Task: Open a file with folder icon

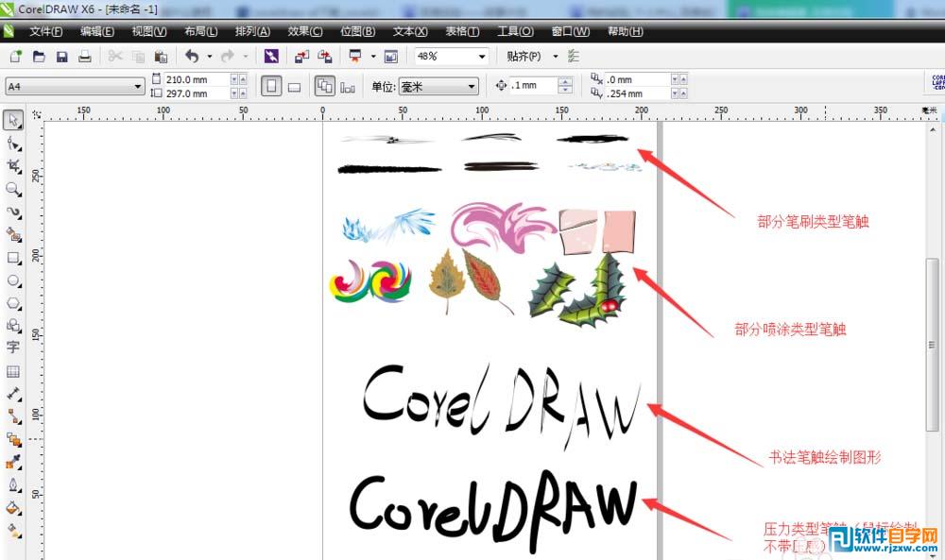Action: 39,57
